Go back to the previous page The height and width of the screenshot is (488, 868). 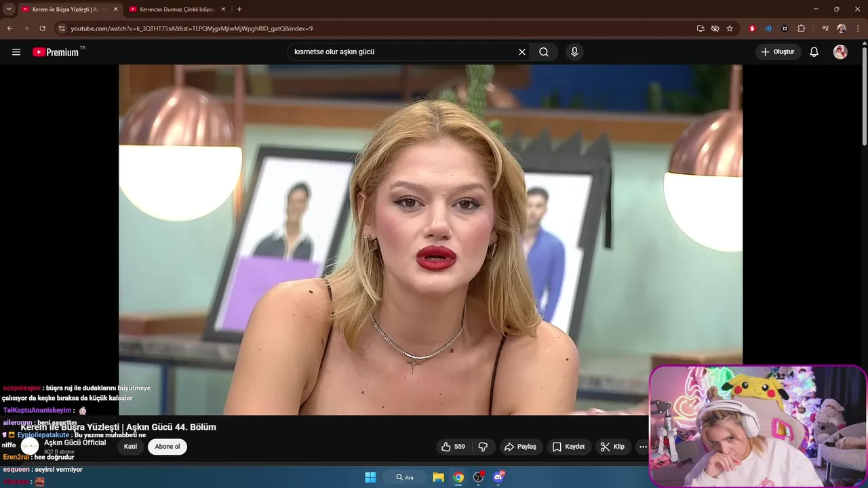click(x=9, y=28)
